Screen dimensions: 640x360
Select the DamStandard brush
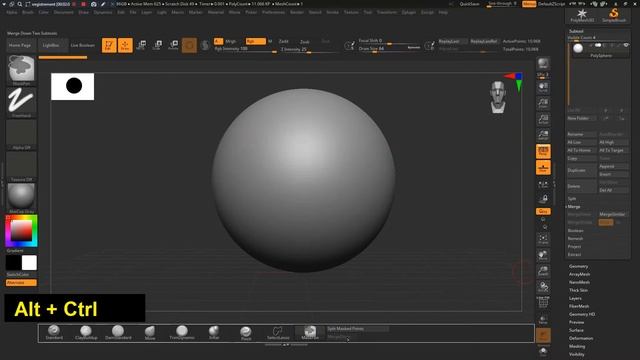[118, 333]
